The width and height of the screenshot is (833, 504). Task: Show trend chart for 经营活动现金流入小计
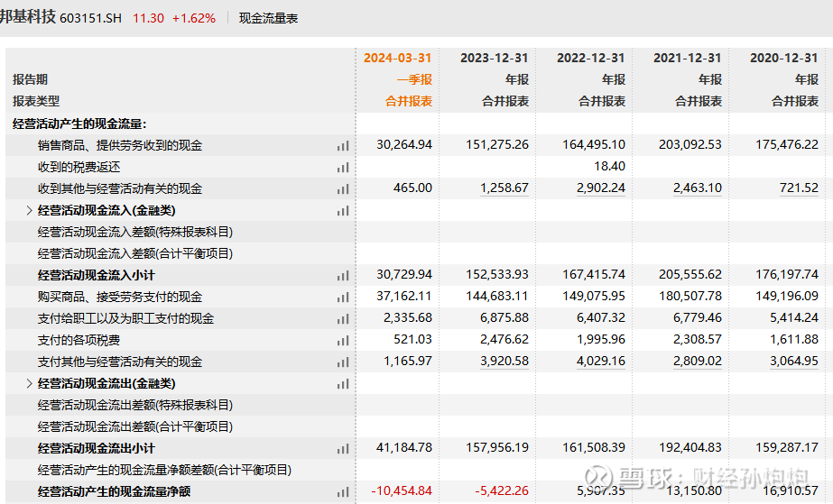pyautogui.click(x=343, y=275)
